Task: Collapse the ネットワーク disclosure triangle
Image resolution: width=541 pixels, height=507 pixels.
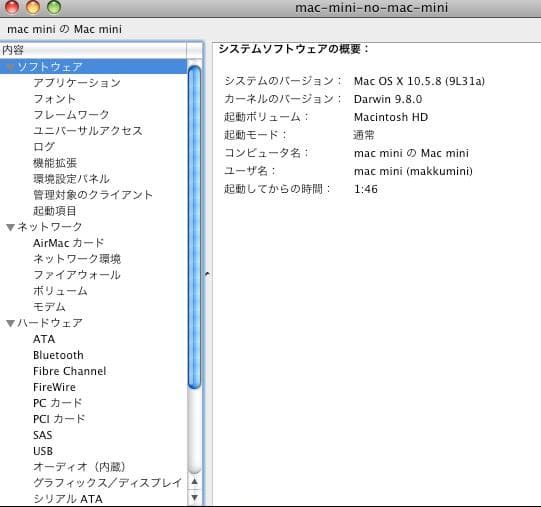Action: pos(10,227)
